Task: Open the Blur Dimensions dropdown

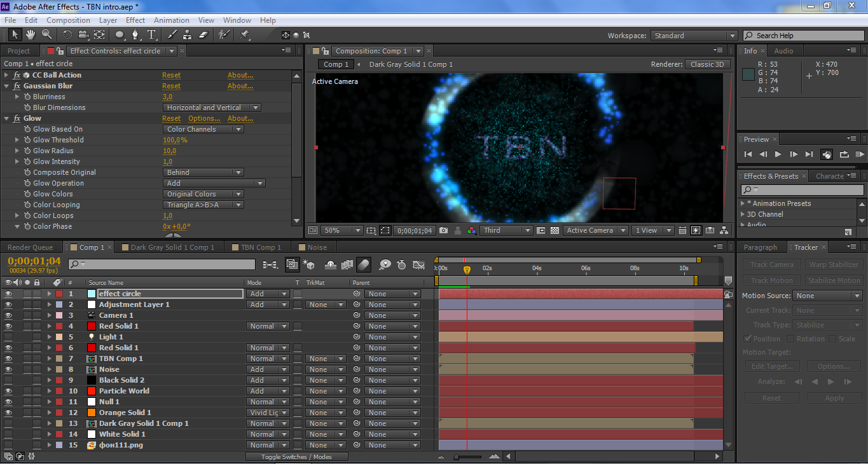Action: coord(212,107)
